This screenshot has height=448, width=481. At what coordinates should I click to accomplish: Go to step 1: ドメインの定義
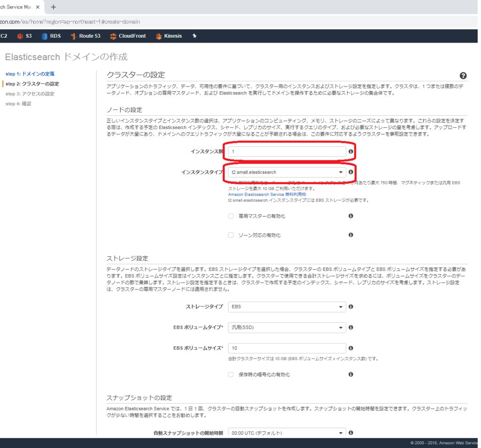[x=30, y=74]
